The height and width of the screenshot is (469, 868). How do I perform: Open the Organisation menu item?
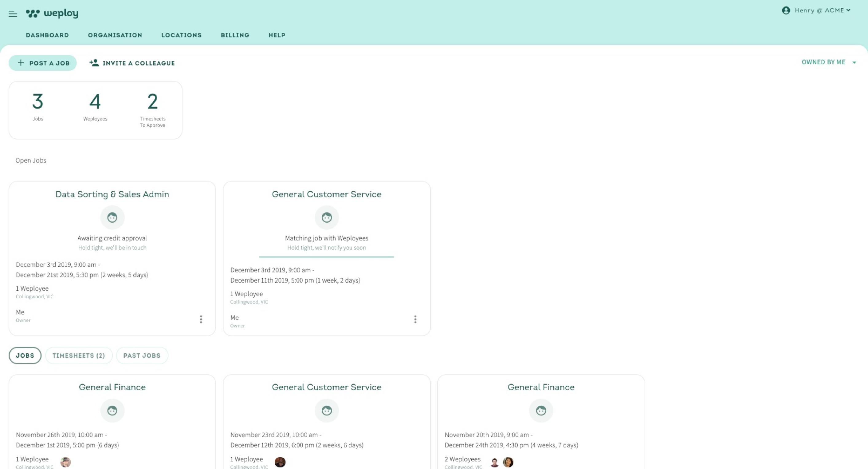click(115, 35)
